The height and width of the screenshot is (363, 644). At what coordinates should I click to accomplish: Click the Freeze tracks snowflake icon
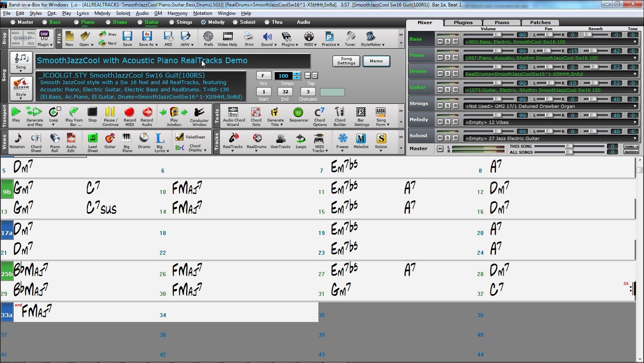click(342, 142)
